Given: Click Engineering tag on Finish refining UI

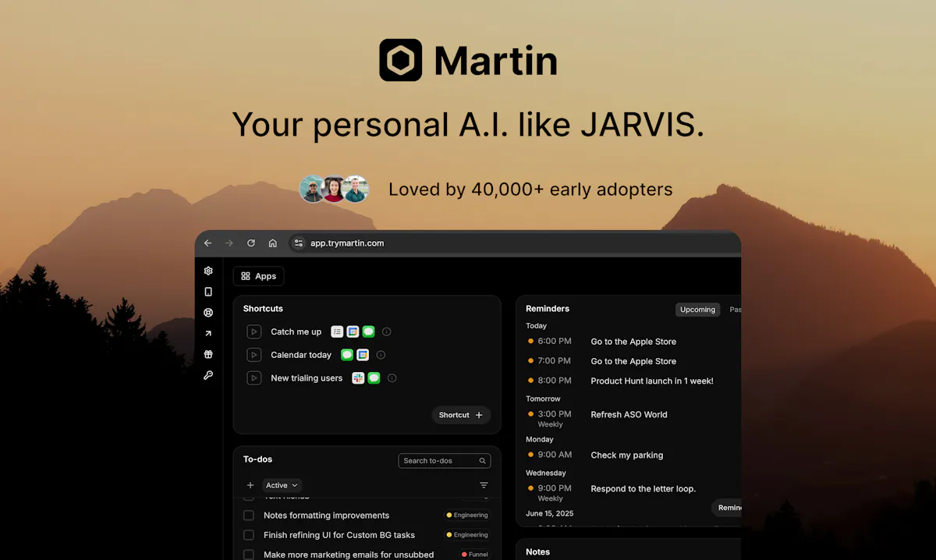Looking at the screenshot, I should [x=467, y=535].
